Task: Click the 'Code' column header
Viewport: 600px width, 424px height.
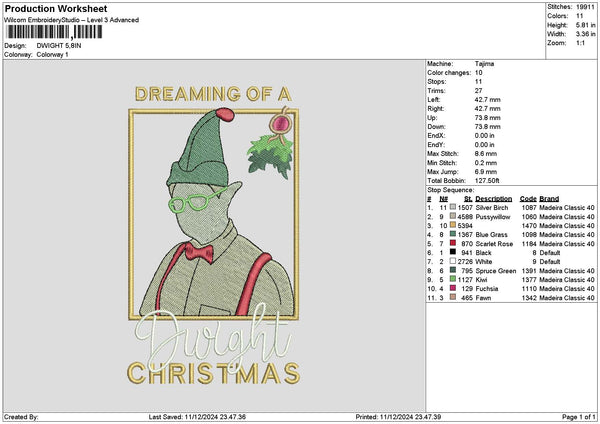Action: 528,199
